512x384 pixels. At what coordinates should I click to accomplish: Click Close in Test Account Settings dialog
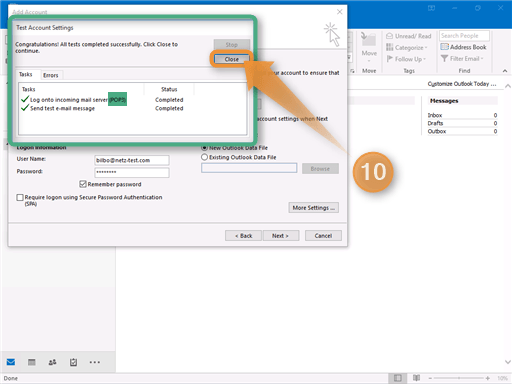[x=231, y=59]
